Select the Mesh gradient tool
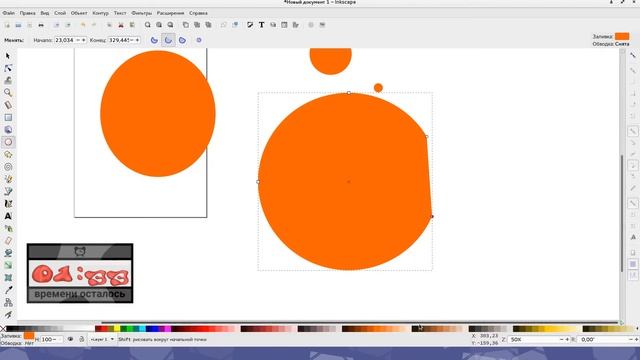Screen dimensions: 640x360 (8, 278)
